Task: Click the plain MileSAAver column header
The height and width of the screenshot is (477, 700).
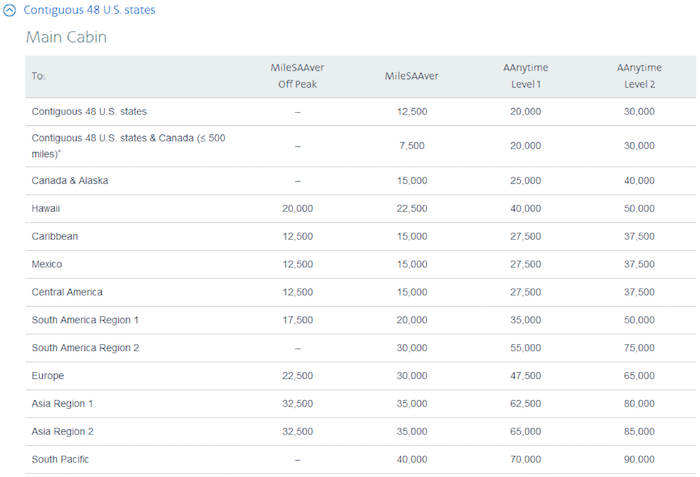Action: click(412, 76)
